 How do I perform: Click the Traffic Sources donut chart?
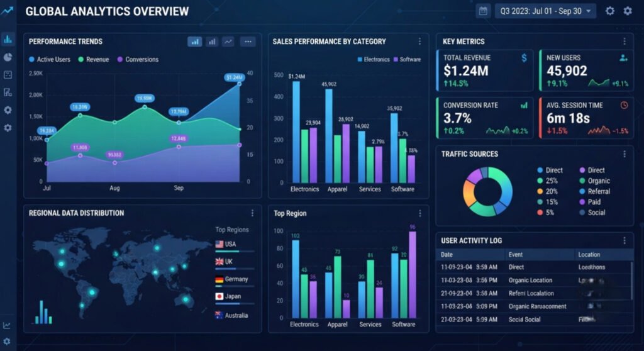pyautogui.click(x=487, y=191)
